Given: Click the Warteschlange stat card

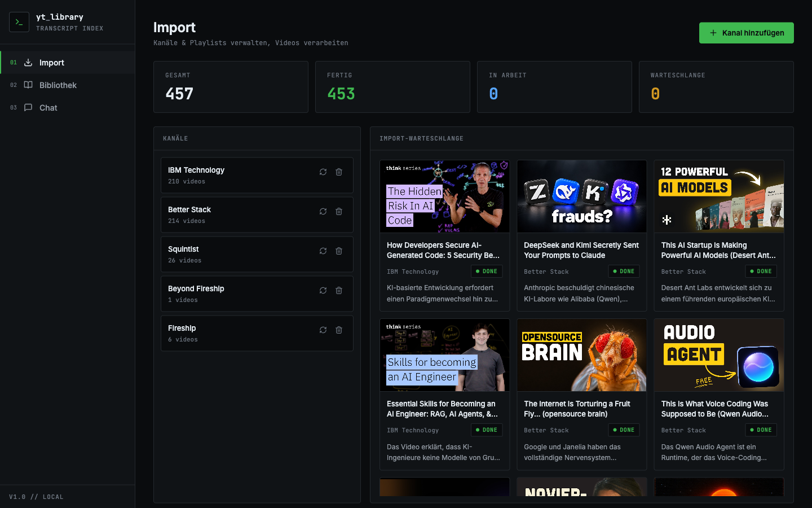Looking at the screenshot, I should [716, 87].
